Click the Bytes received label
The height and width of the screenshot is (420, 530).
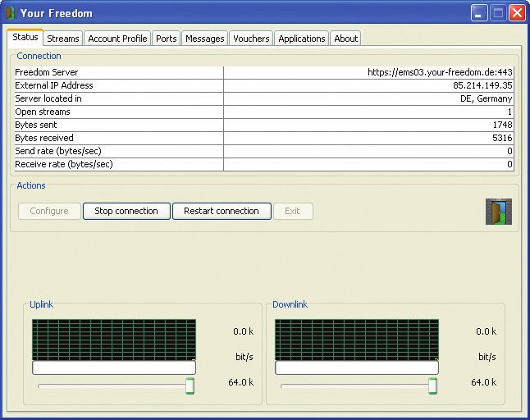point(44,138)
